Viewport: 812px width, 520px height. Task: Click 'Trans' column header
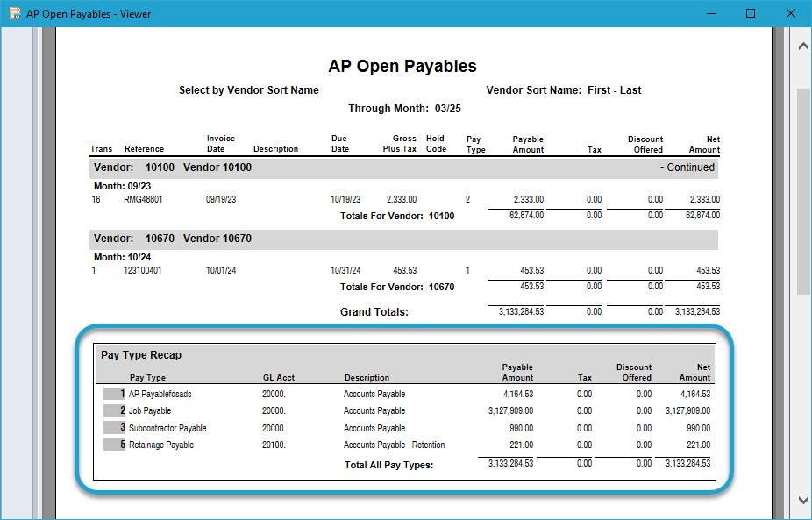101,149
